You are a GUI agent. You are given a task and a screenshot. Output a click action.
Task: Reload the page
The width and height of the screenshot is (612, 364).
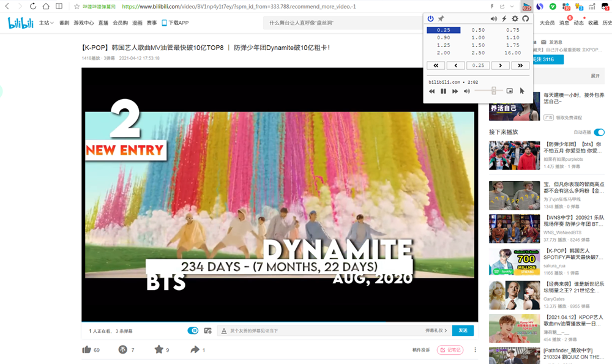tap(33, 6)
